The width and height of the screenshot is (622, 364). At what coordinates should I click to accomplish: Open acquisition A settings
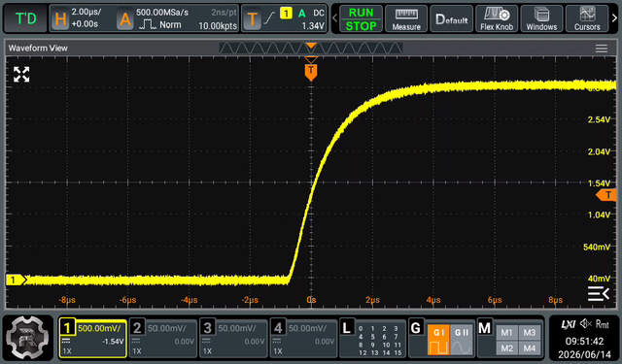[x=125, y=18]
